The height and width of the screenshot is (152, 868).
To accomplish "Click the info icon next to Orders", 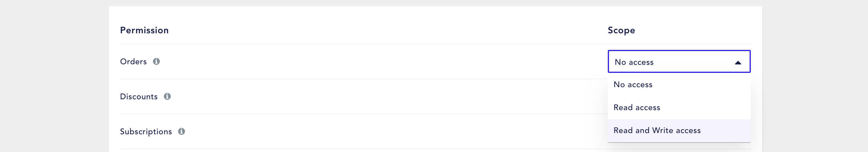I will tap(156, 61).
